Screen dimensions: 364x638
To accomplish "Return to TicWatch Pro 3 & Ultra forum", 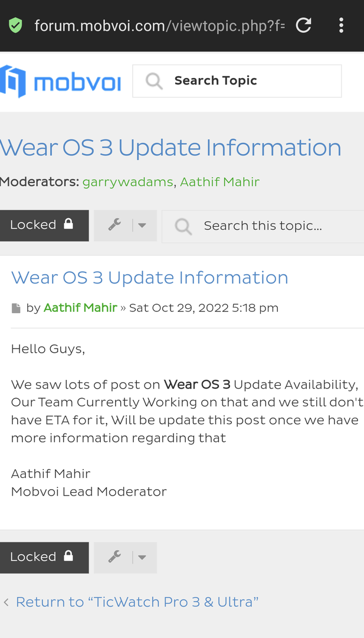I will pyautogui.click(x=137, y=602).
